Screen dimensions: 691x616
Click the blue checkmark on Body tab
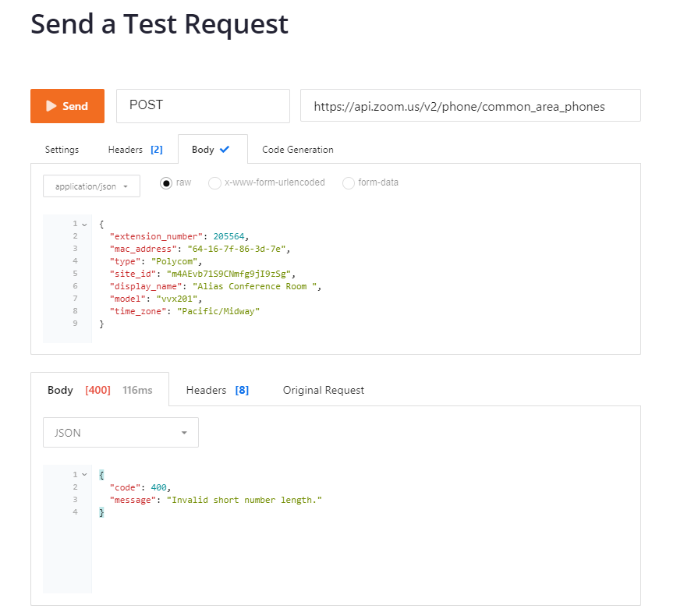pos(225,149)
